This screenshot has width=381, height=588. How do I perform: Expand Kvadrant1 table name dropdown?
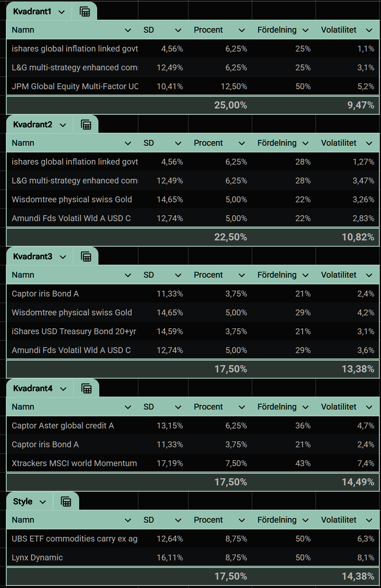point(62,12)
